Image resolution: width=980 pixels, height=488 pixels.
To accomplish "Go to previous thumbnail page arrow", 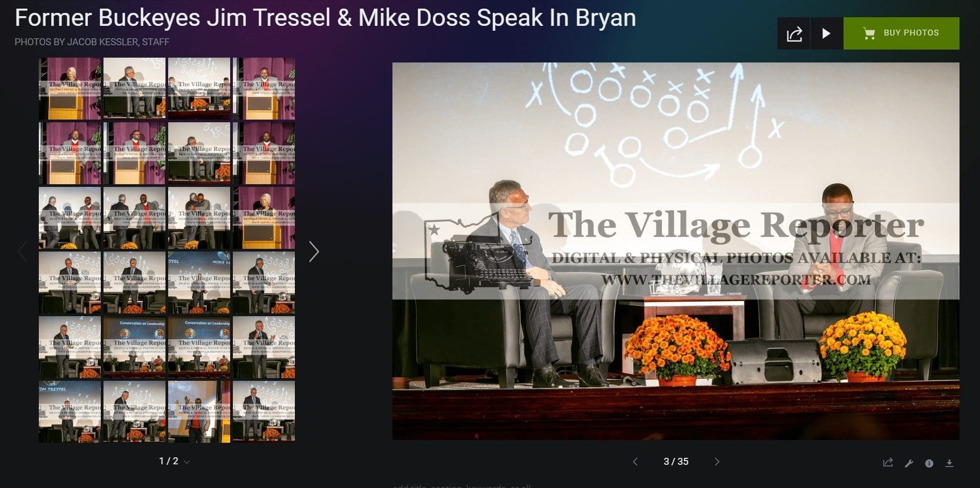I will pos(22,252).
